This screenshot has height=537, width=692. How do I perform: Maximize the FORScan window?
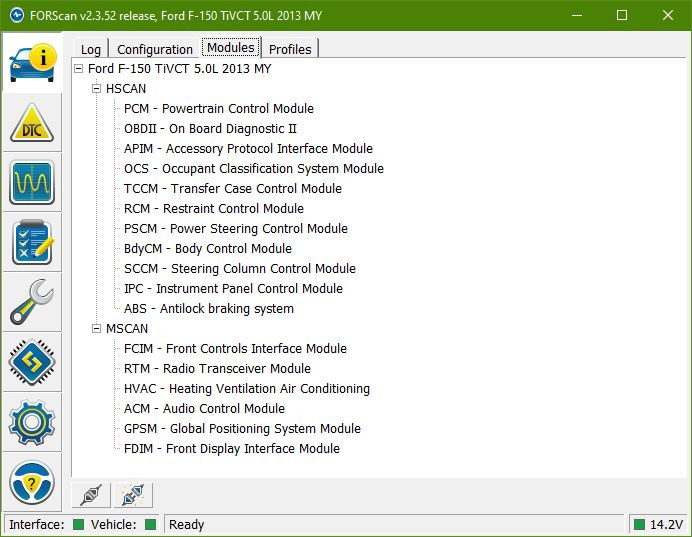click(x=622, y=15)
